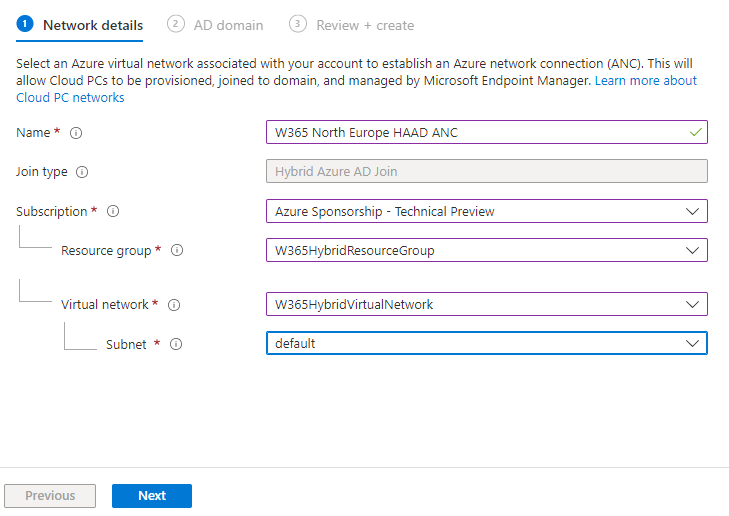Select the Network details tab
This screenshot has width=729, height=516.
(80, 25)
